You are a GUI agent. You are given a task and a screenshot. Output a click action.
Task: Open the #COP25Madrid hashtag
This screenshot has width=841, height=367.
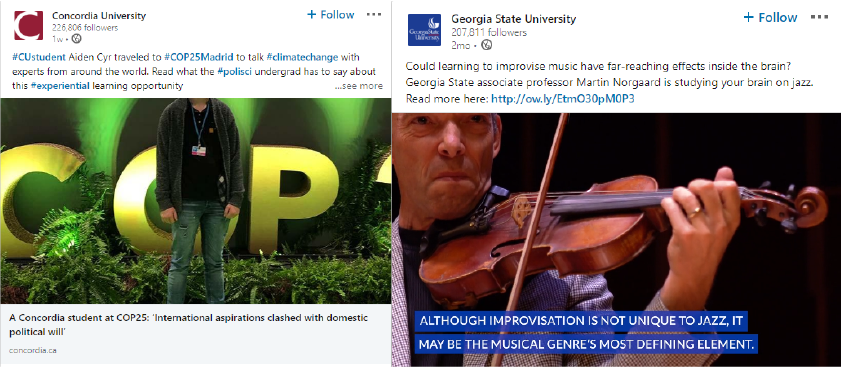tap(199, 57)
